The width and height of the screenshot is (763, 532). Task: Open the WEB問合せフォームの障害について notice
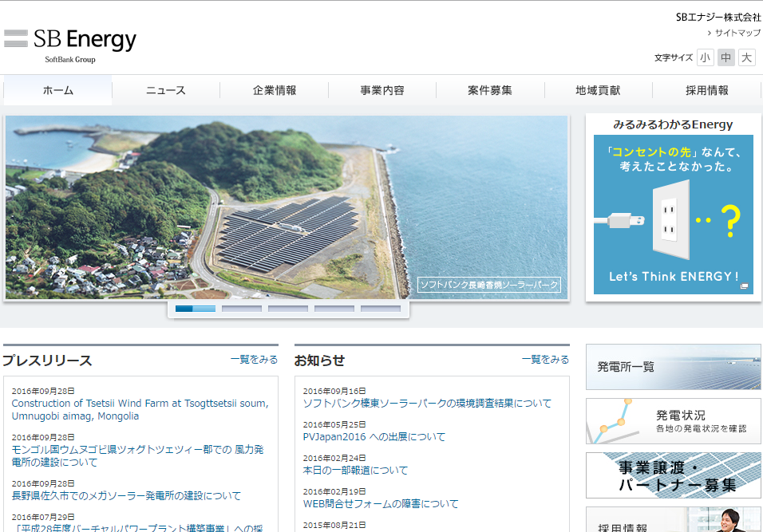pyautogui.click(x=381, y=504)
